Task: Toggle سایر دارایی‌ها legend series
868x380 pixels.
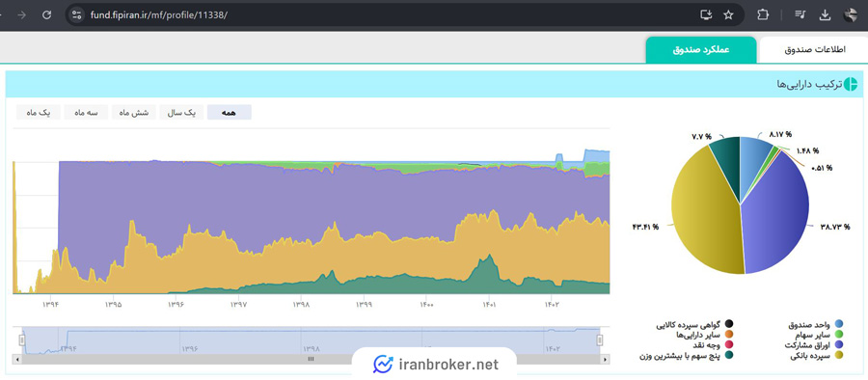Action: [705, 335]
